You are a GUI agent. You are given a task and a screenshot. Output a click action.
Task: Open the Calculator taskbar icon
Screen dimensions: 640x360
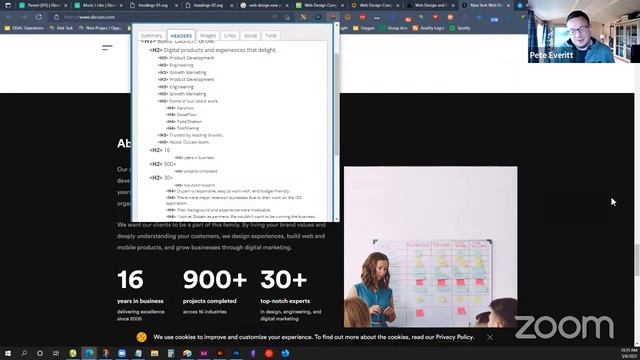(171, 353)
